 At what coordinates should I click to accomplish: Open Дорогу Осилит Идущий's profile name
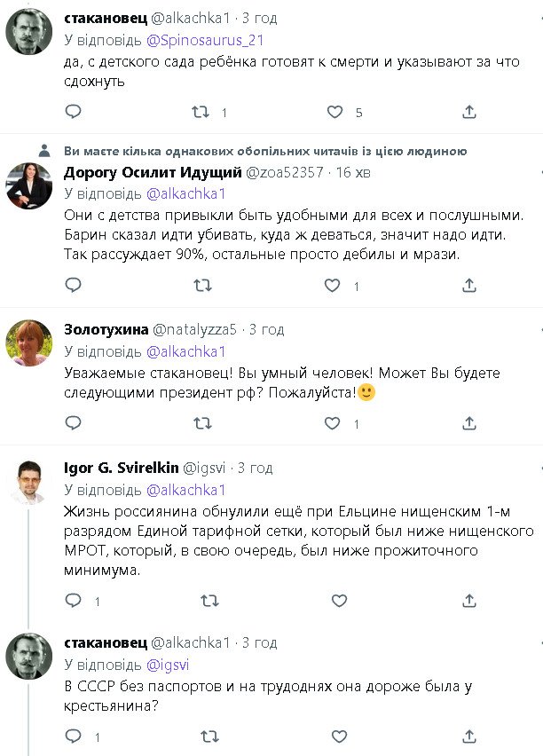(153, 171)
